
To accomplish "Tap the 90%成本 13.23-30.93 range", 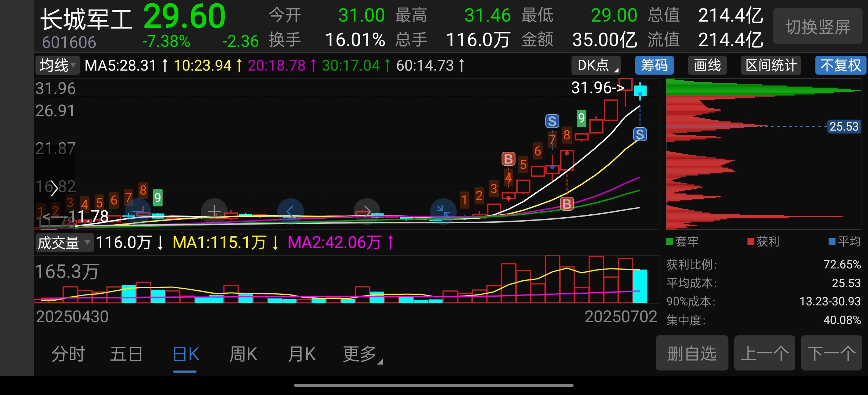I will [830, 301].
